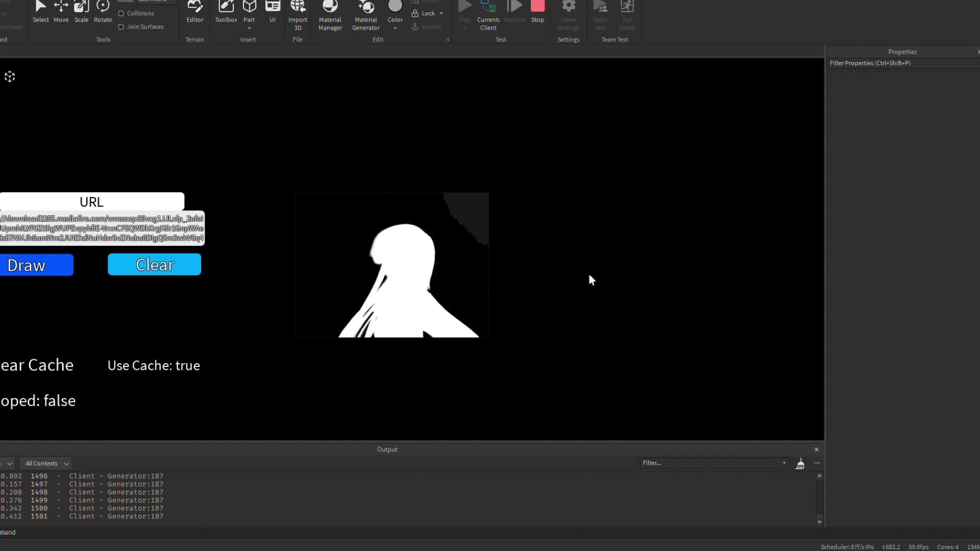Insert a UI element

273,13
